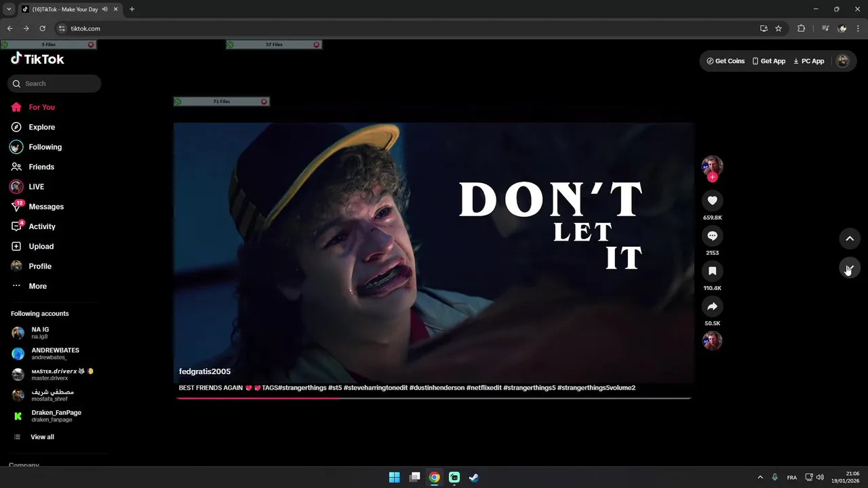The height and width of the screenshot is (488, 868).
Task: Go to the previous video
Action: 850,239
